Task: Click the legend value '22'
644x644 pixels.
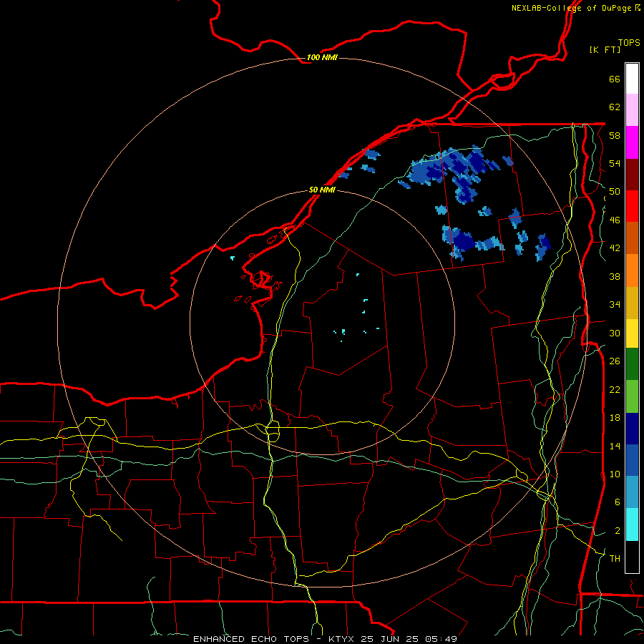Action: [615, 389]
